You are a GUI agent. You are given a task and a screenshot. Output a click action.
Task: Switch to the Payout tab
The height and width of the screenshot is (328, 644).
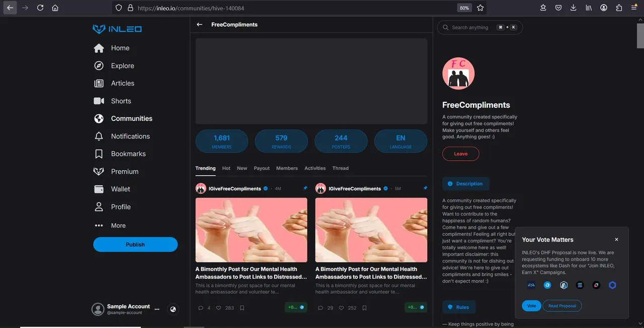[262, 168]
